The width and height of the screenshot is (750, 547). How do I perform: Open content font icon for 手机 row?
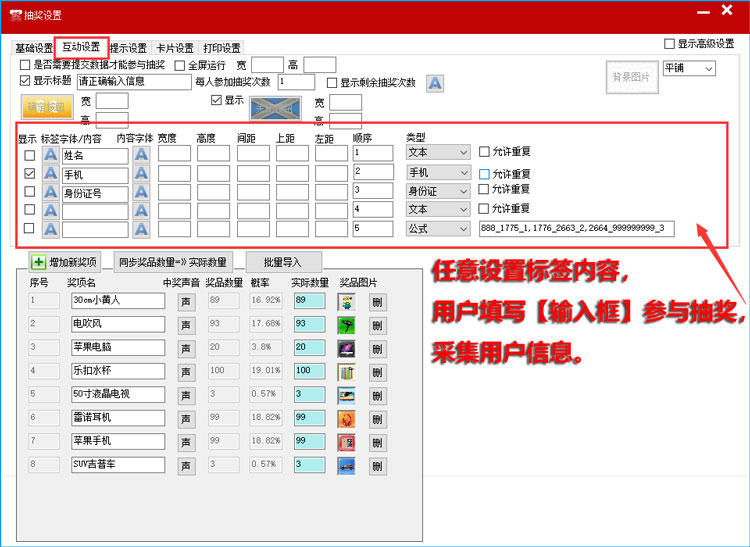pyautogui.click(x=141, y=174)
